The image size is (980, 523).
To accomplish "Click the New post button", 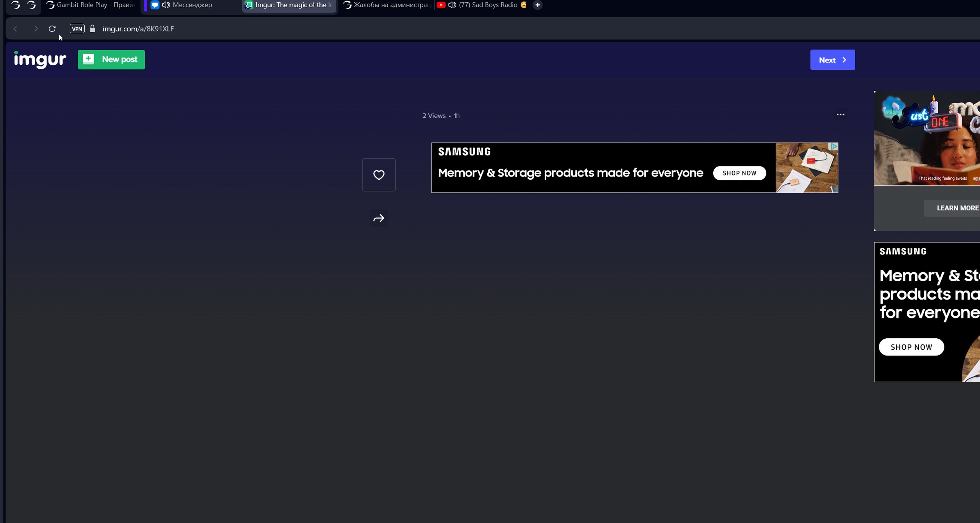I will [111, 59].
